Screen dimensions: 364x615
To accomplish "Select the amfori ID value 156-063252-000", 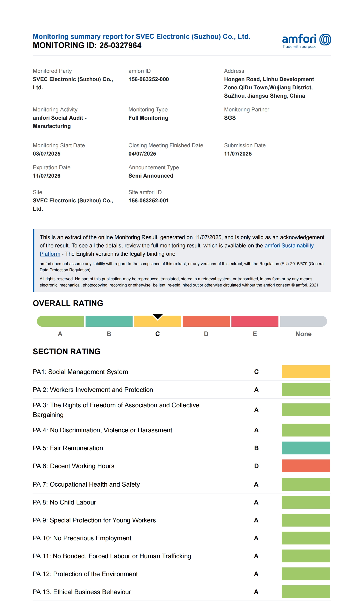I will tap(148, 79).
